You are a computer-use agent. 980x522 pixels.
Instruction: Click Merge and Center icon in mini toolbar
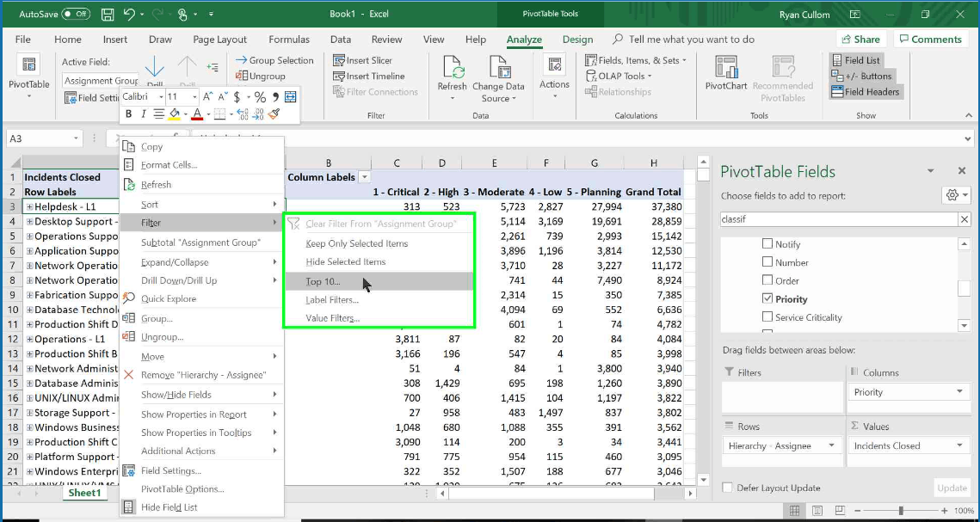tap(290, 97)
